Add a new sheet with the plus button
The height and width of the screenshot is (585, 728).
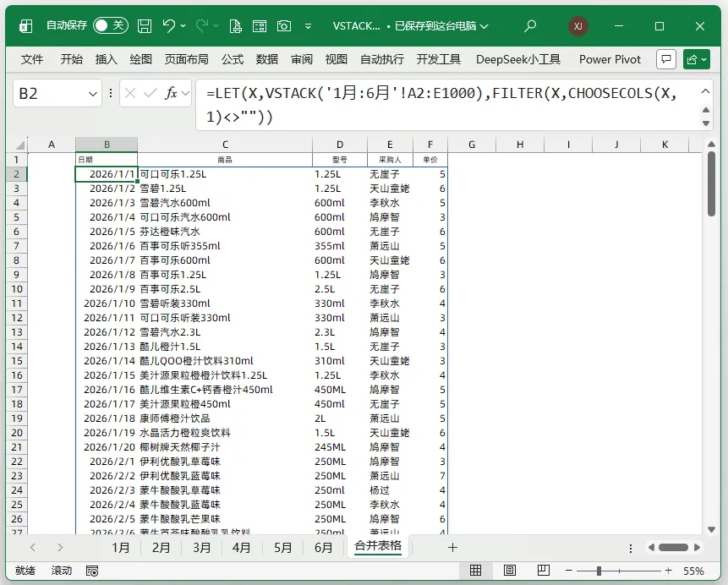pos(452,548)
